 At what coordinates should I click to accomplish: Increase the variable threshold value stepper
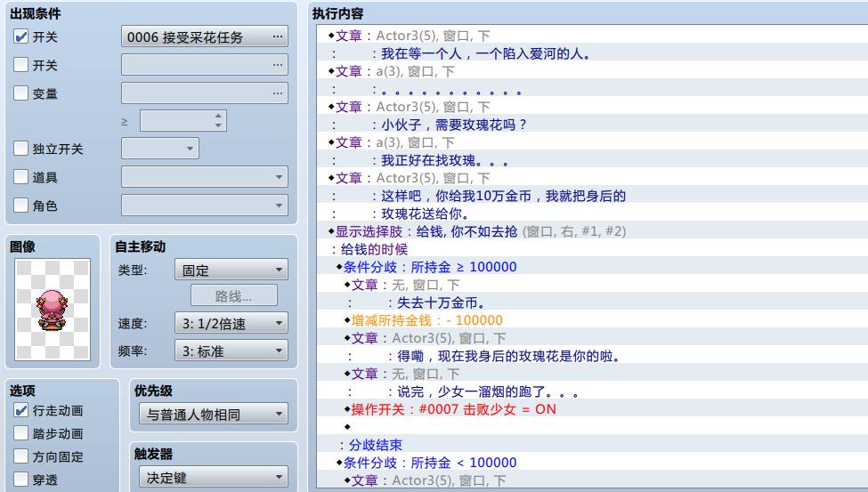point(219,117)
